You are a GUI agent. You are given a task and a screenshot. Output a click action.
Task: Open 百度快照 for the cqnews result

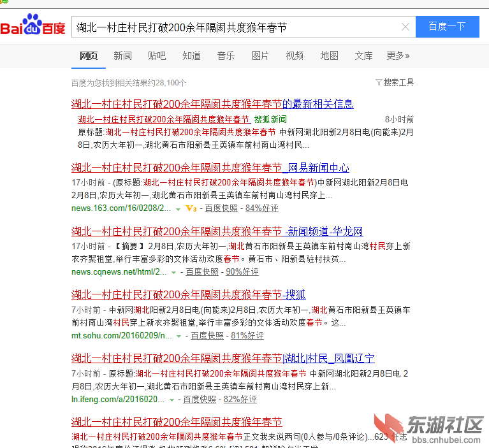202,271
